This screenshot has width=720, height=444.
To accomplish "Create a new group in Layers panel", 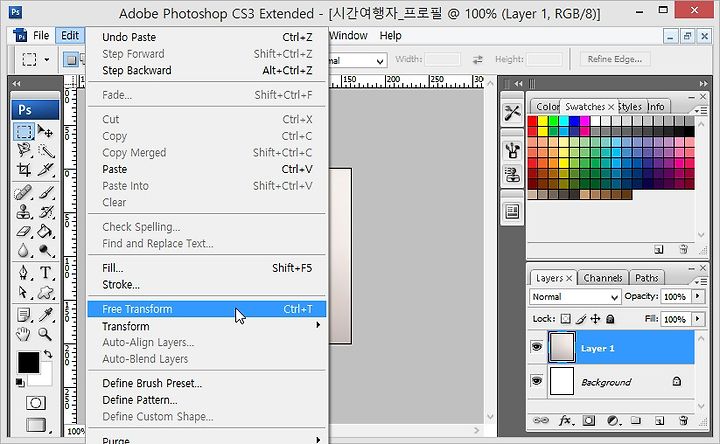I will 636,420.
